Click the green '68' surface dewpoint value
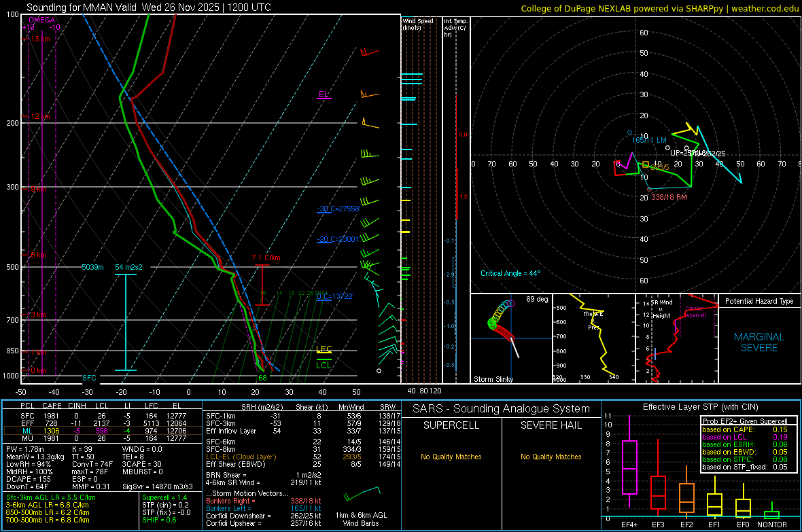This screenshot has width=802, height=532. pos(262,378)
